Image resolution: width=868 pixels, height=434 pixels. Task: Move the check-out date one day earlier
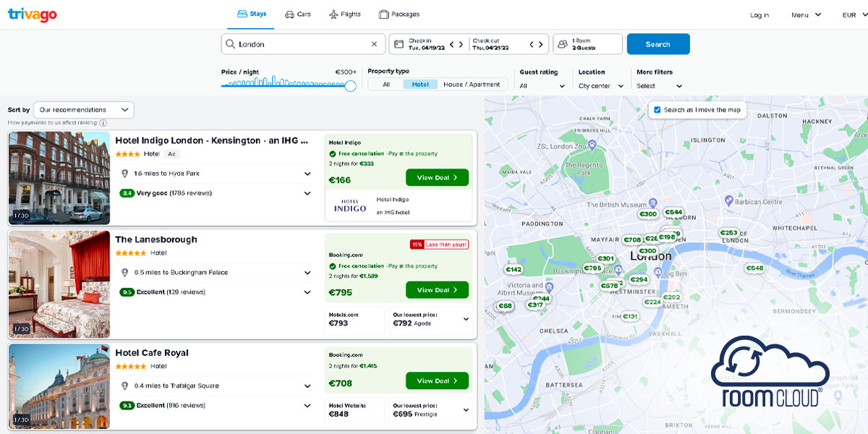click(532, 44)
